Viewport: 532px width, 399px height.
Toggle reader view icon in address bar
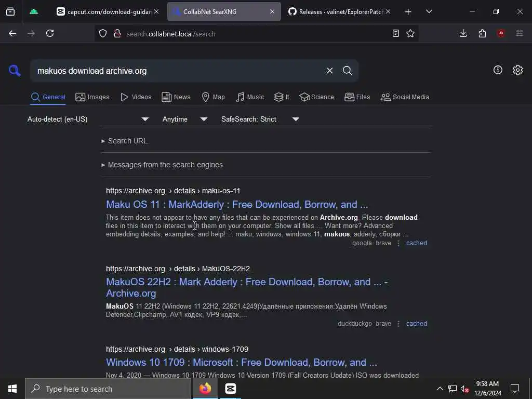pyautogui.click(x=395, y=33)
